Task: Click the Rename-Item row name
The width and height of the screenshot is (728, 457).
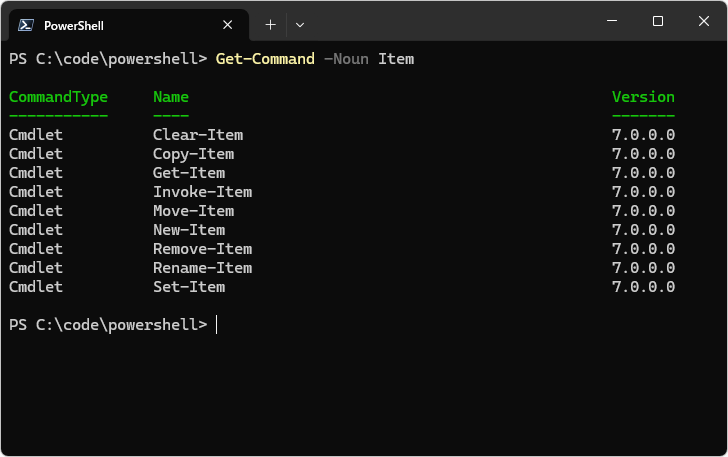Action: pyautogui.click(x=203, y=268)
